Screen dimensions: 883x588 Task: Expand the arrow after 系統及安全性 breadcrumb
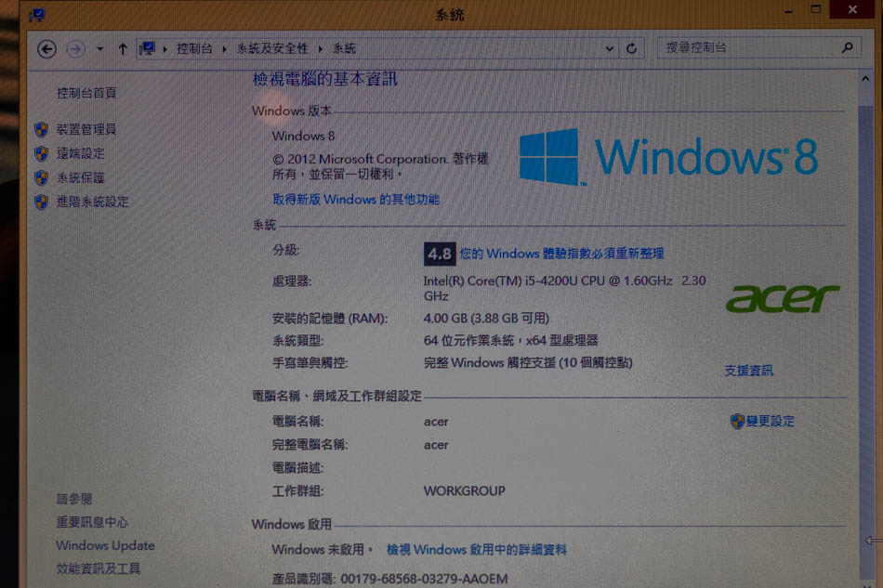click(x=320, y=49)
